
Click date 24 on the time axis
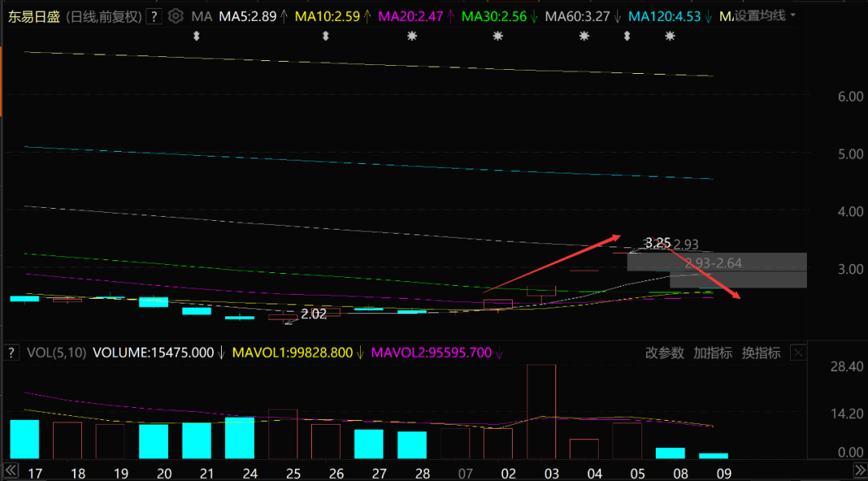click(x=250, y=474)
